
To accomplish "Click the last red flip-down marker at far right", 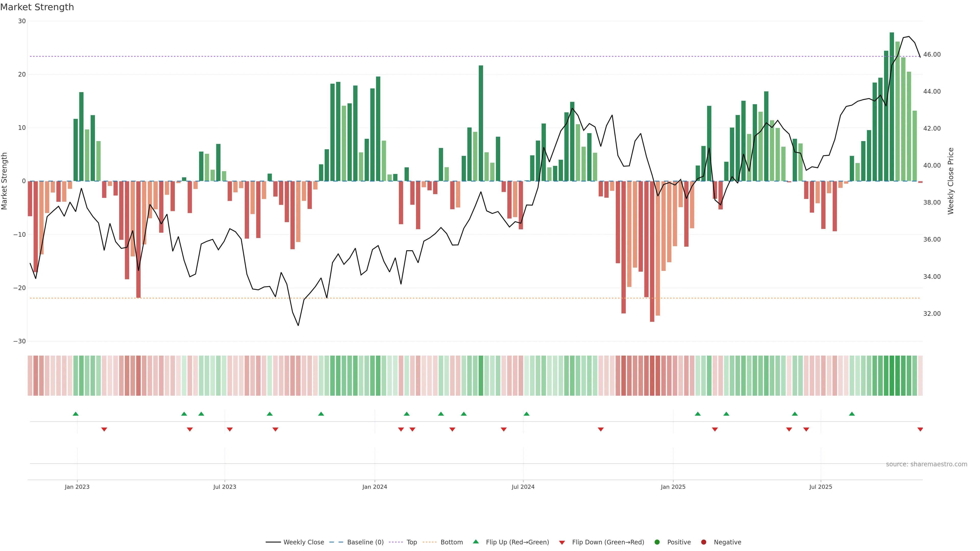I will click(x=920, y=429).
